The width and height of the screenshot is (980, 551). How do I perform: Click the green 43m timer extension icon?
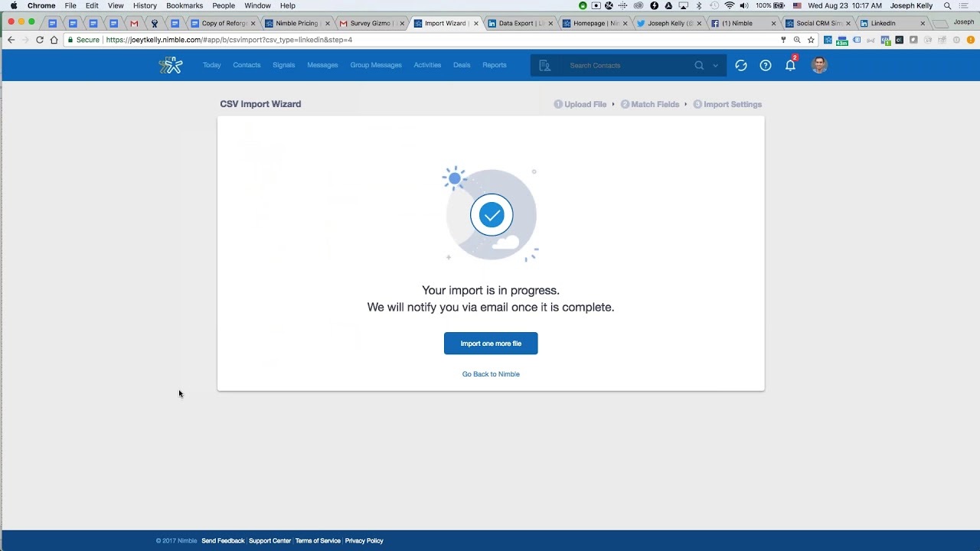tap(843, 39)
